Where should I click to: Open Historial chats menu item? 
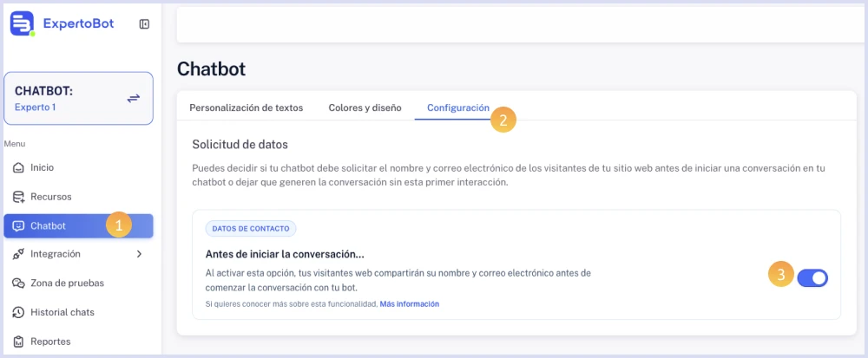coord(79,312)
